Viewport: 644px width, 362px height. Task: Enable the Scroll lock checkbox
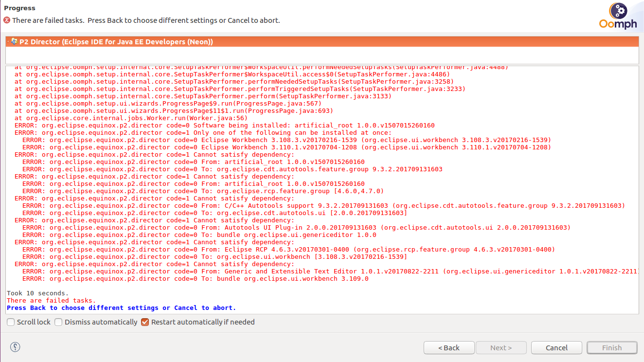click(x=11, y=322)
